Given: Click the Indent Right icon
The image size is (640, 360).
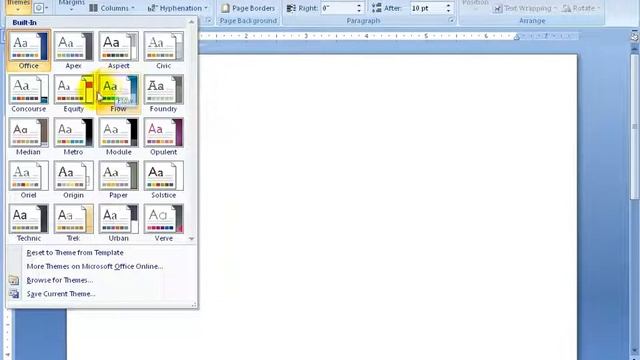Looking at the screenshot, I should point(291,8).
